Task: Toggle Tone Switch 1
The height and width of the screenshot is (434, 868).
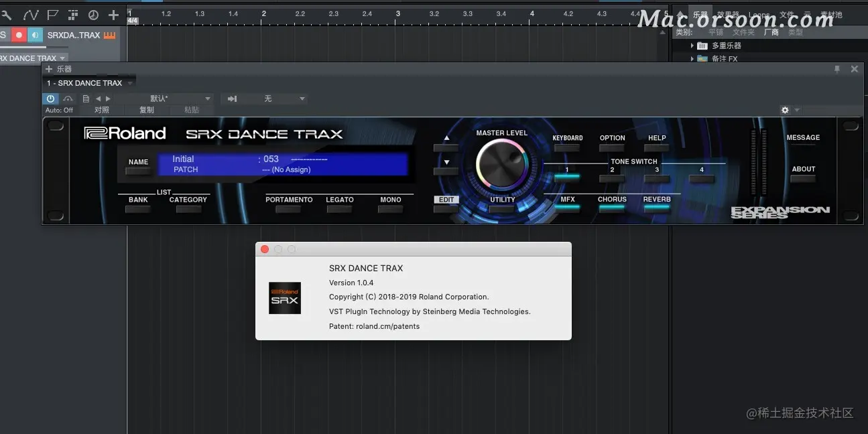Action: coord(567,178)
